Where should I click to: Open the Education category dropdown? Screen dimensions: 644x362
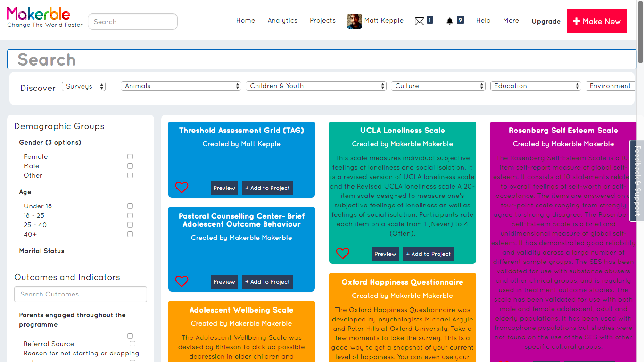(536, 86)
